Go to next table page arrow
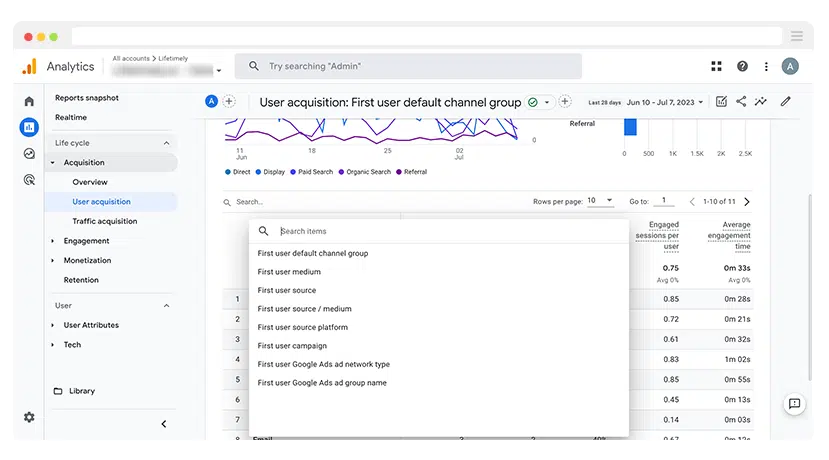Screen dimensions: 829x460 747,201
